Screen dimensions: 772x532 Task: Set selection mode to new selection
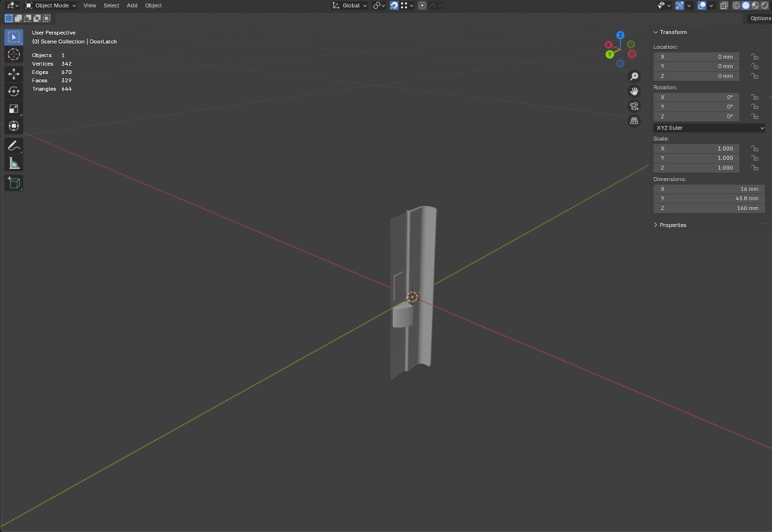pyautogui.click(x=9, y=18)
